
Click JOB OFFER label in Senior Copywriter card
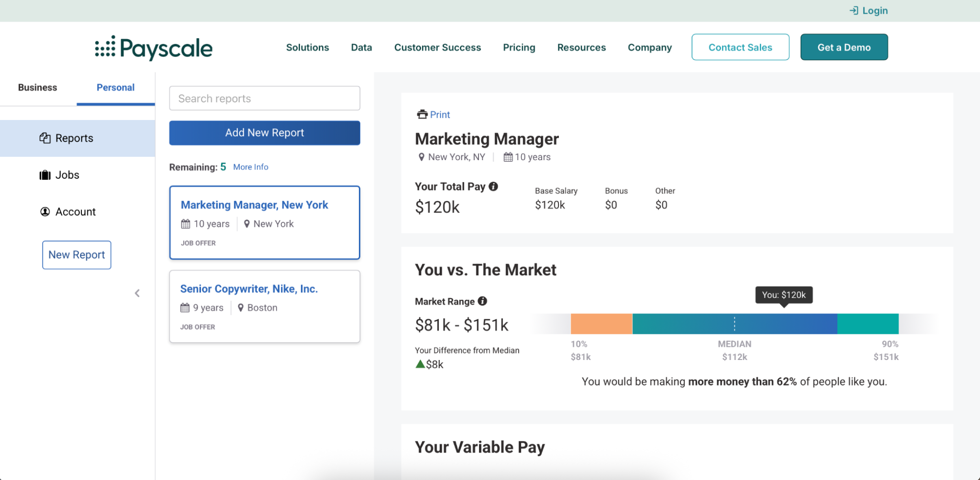(x=198, y=327)
